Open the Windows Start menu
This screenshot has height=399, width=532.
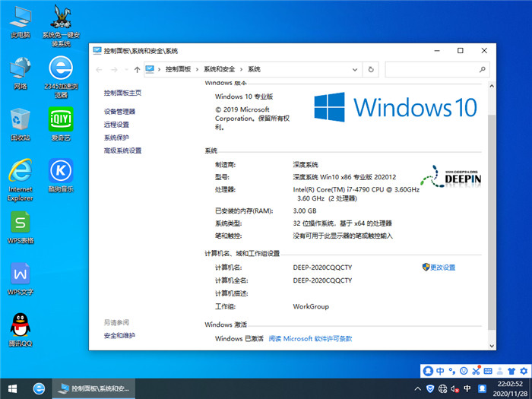(13, 389)
